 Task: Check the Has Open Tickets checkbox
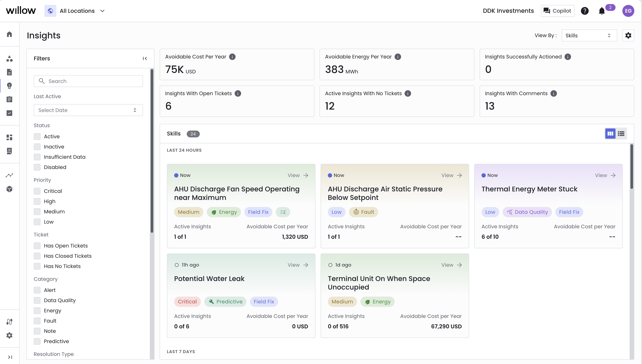[x=37, y=246]
